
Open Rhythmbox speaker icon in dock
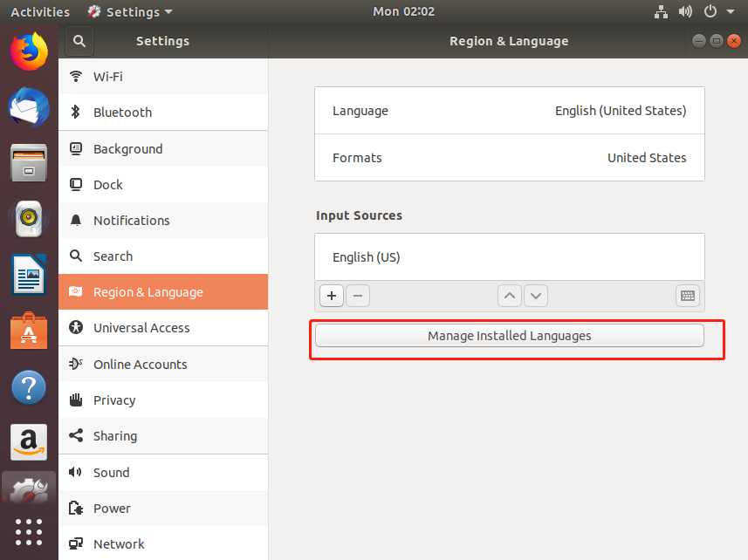click(29, 219)
